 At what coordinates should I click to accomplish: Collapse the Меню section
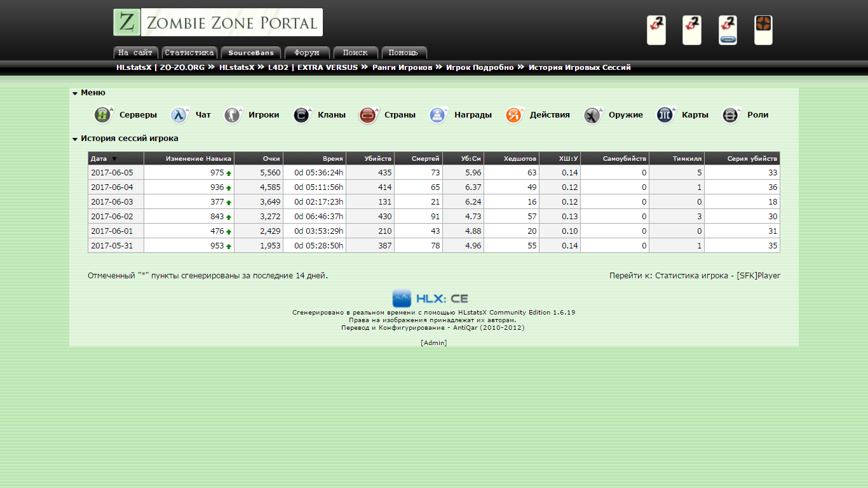75,93
